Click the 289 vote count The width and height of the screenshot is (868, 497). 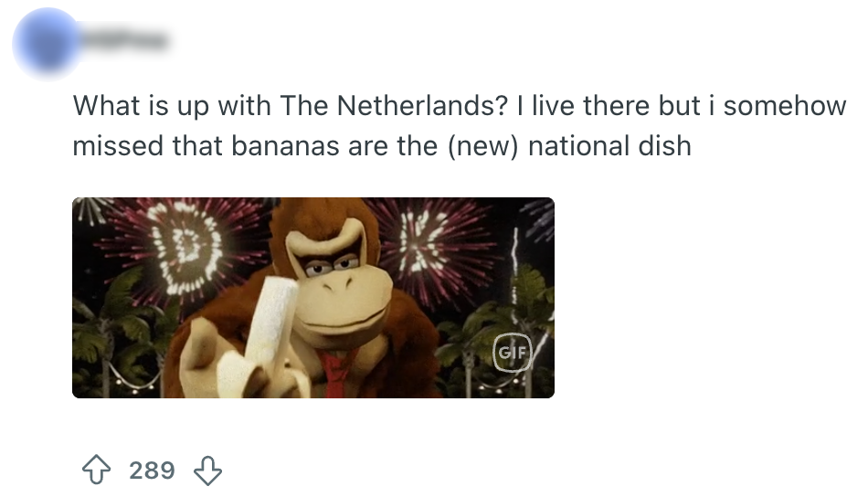[152, 471]
